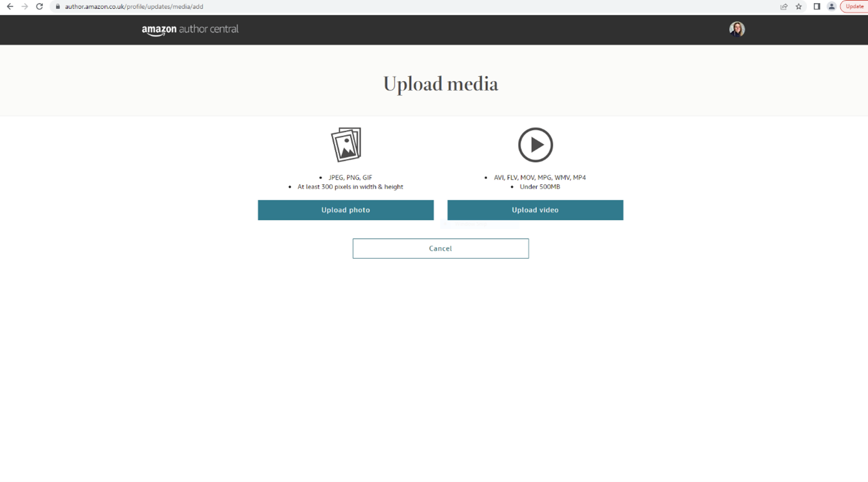868x482 pixels.
Task: Click the stacked photos icon
Action: [x=346, y=145]
